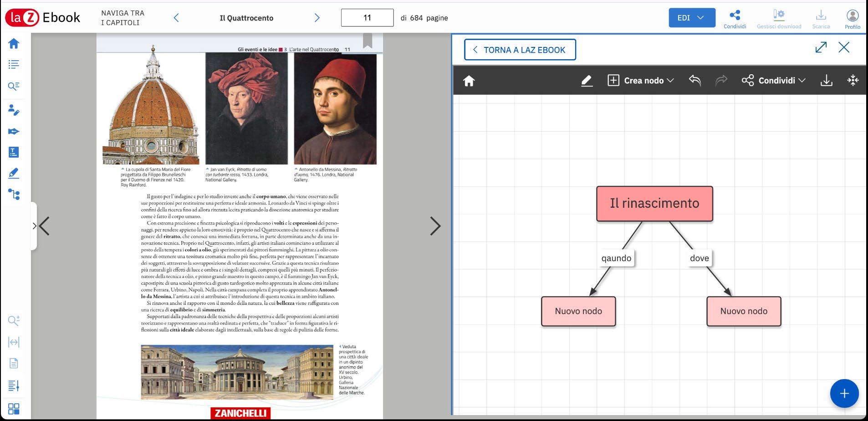Image resolution: width=868 pixels, height=421 pixels.
Task: Switch to single page view
Action: click(x=14, y=364)
